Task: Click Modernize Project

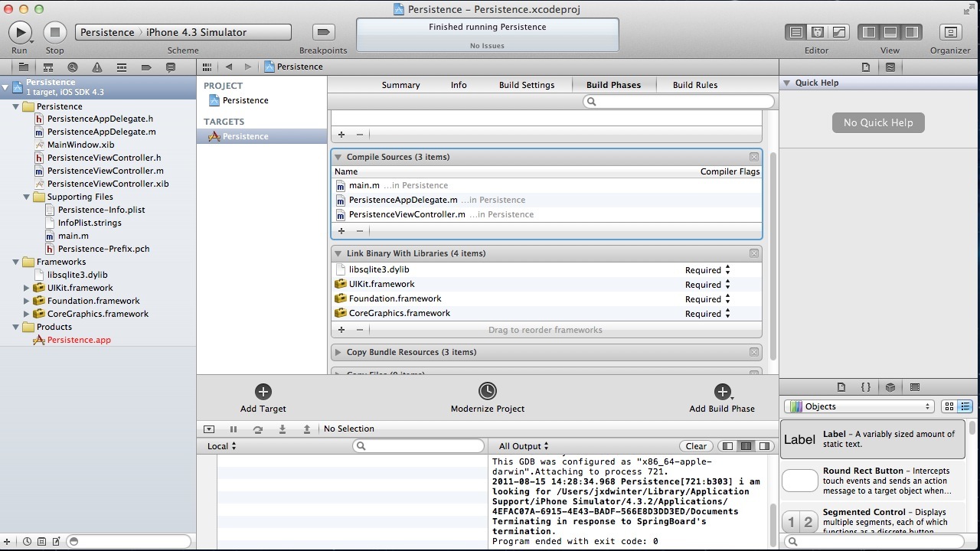Action: (x=487, y=398)
